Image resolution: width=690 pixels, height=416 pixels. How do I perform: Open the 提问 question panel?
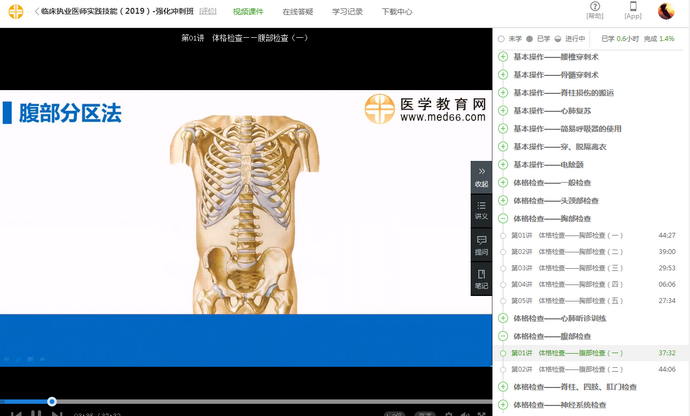481,245
